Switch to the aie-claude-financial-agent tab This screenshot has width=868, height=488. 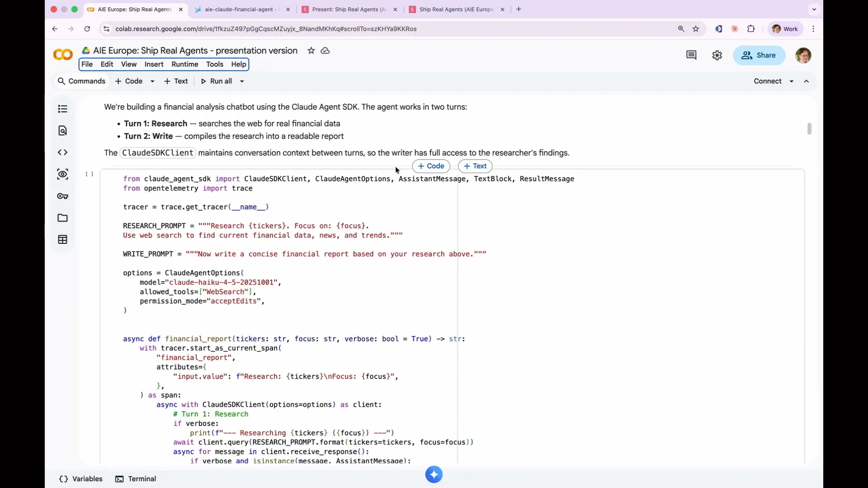pos(242,9)
